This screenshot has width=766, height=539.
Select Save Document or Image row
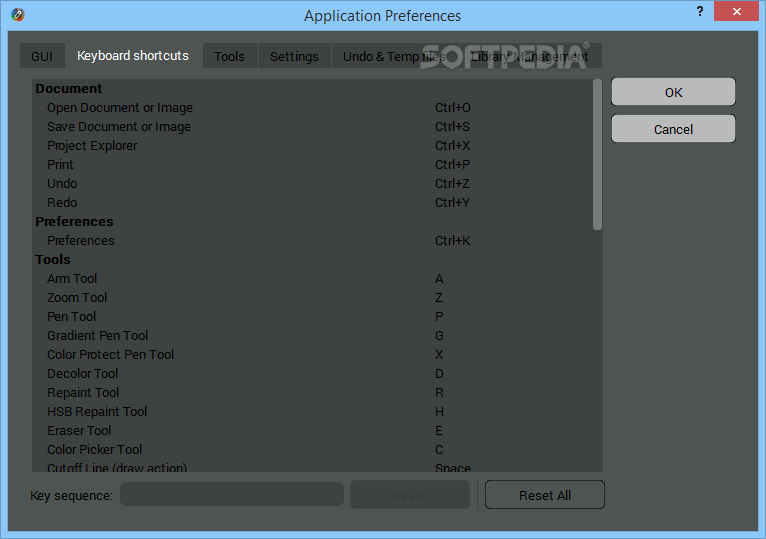point(313,127)
